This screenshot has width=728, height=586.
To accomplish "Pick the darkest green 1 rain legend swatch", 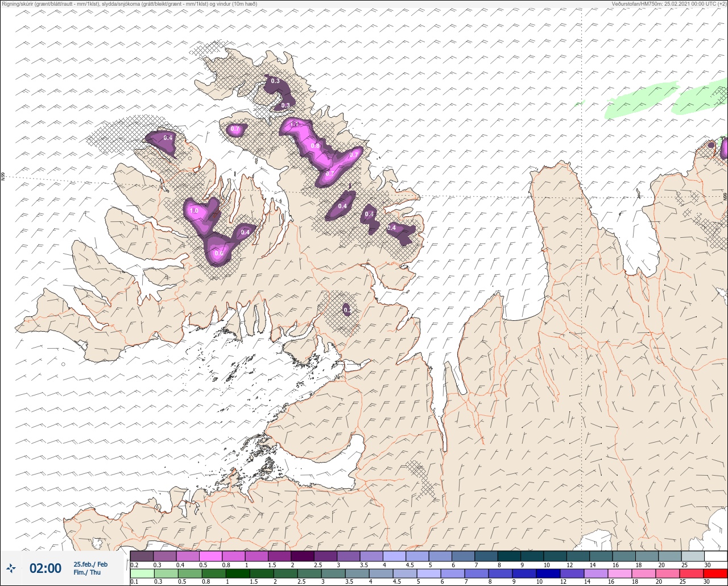I will (x=238, y=573).
